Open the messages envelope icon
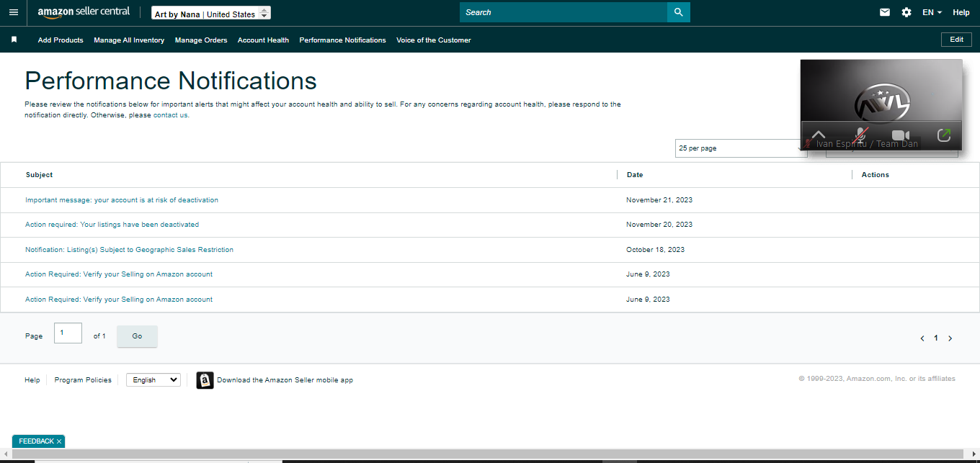This screenshot has height=463, width=980. 885,12
